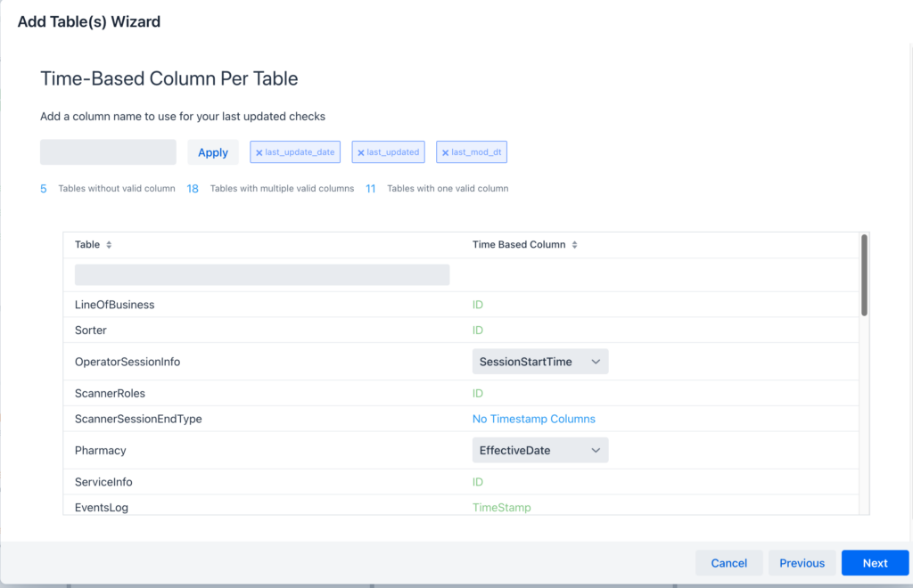Click the Apply button
Image resolution: width=913 pixels, height=588 pixels.
(213, 152)
